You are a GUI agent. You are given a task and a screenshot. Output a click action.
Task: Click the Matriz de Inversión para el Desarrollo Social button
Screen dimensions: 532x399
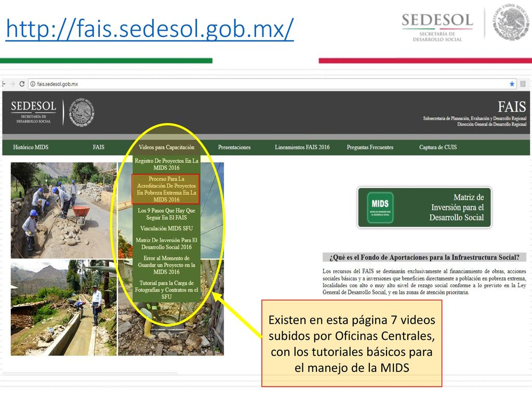[424, 207]
